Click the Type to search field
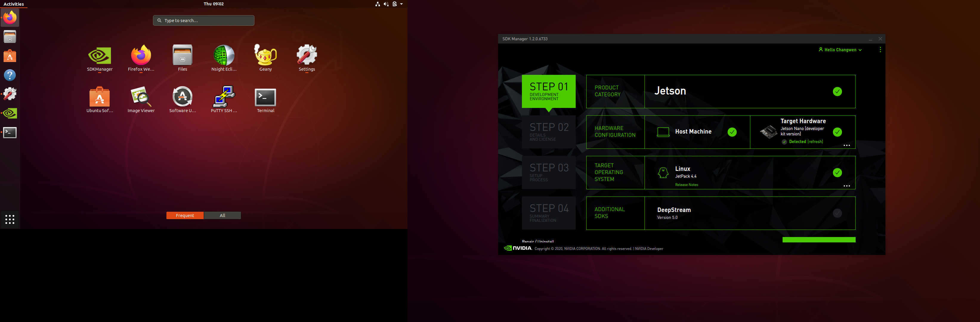Viewport: 980px width, 322px height. (x=203, y=21)
